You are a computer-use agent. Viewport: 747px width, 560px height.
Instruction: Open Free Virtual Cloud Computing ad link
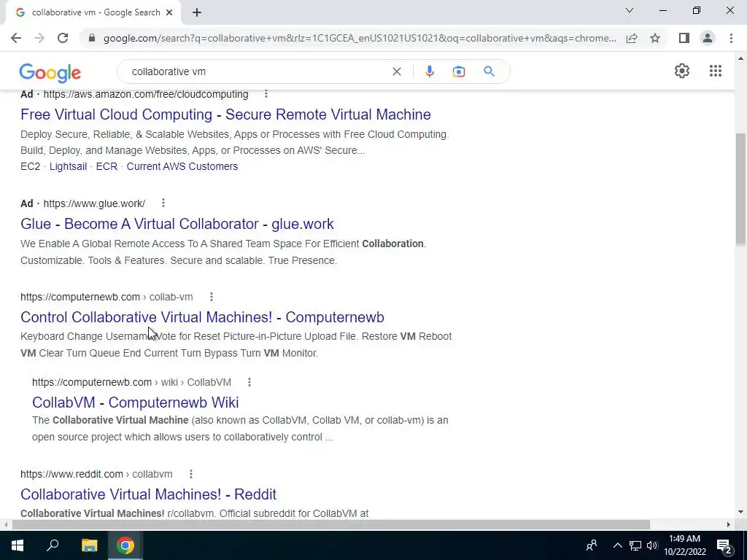(225, 114)
